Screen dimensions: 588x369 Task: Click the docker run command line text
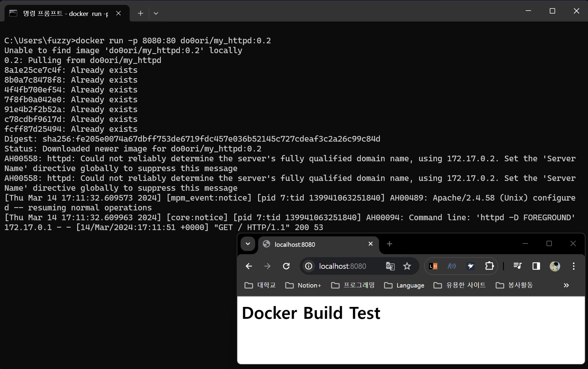(x=138, y=41)
